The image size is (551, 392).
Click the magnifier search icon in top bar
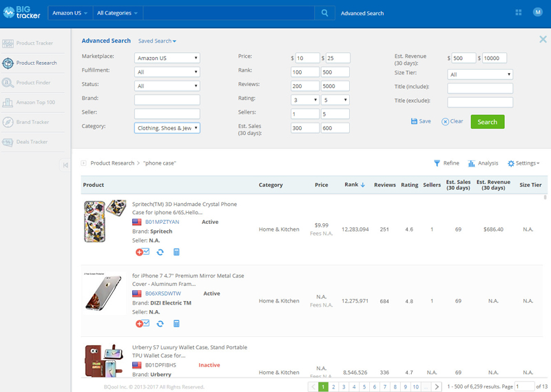(x=324, y=13)
